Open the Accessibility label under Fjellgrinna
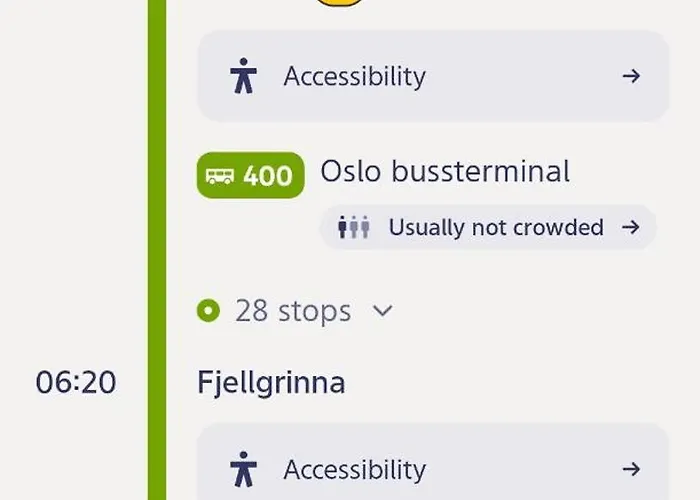The width and height of the screenshot is (700, 500). tap(354, 469)
